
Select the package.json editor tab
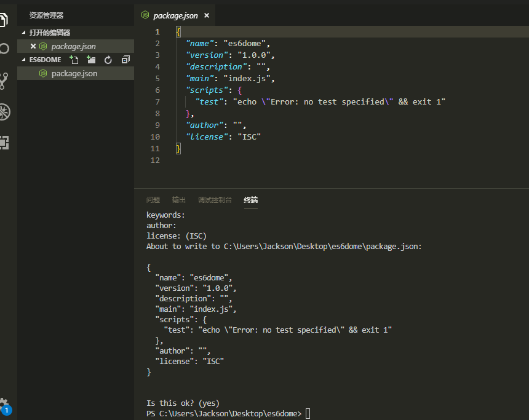tap(175, 15)
